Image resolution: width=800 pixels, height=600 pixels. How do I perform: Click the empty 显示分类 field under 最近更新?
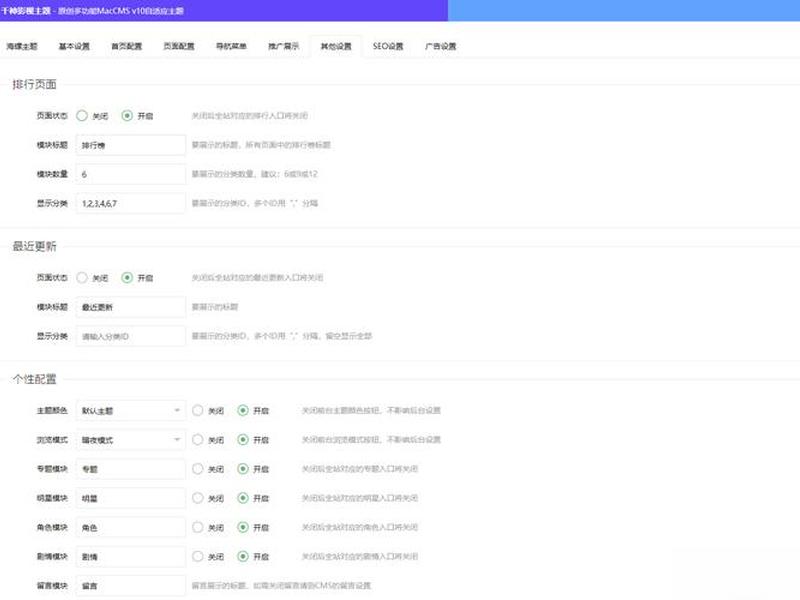131,336
